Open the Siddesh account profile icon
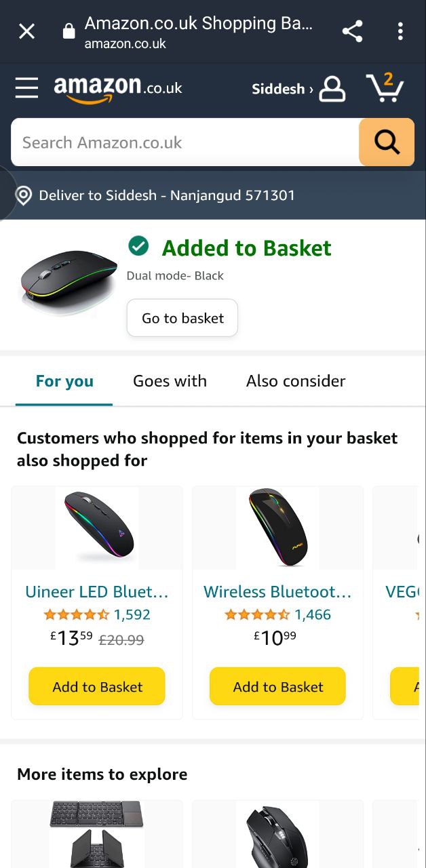This screenshot has width=426, height=868. [x=332, y=89]
